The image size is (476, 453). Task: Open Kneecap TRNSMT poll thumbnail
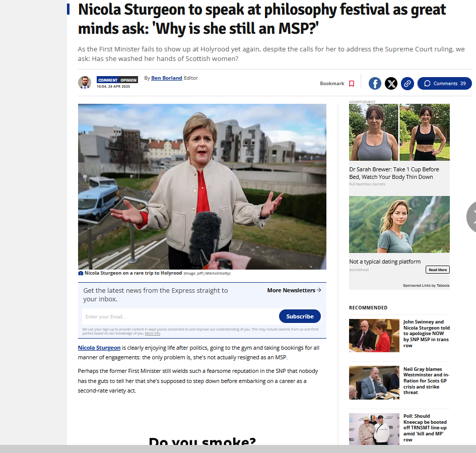374,429
